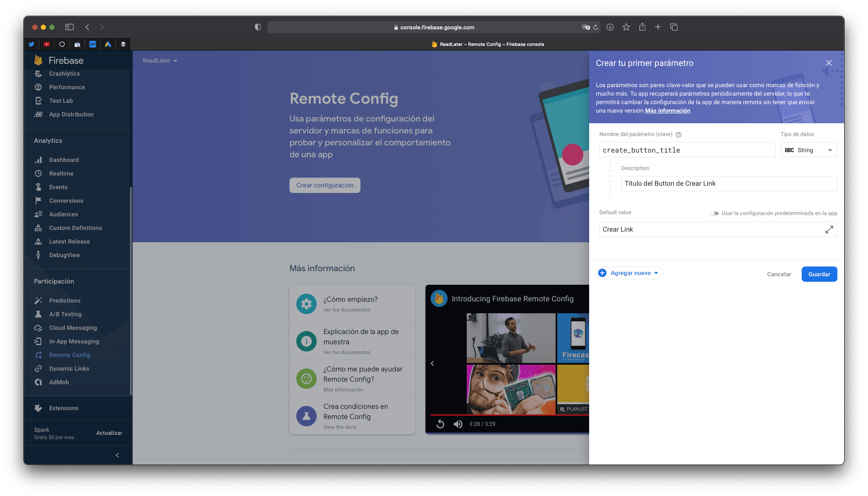
Task: Click the Performance gauge icon
Action: coord(38,87)
